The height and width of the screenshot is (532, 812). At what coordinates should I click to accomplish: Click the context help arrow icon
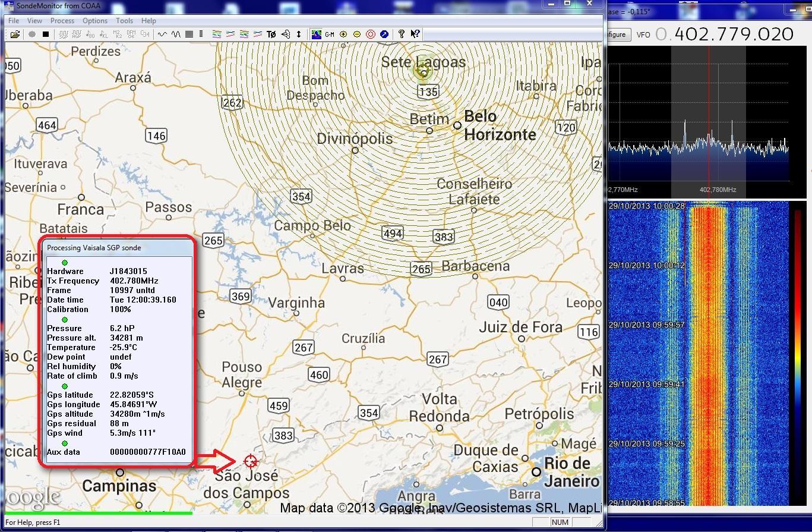[x=415, y=34]
